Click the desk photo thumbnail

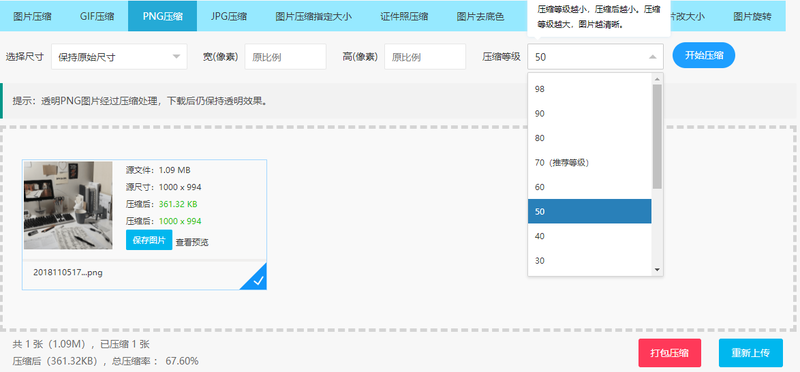click(68, 205)
